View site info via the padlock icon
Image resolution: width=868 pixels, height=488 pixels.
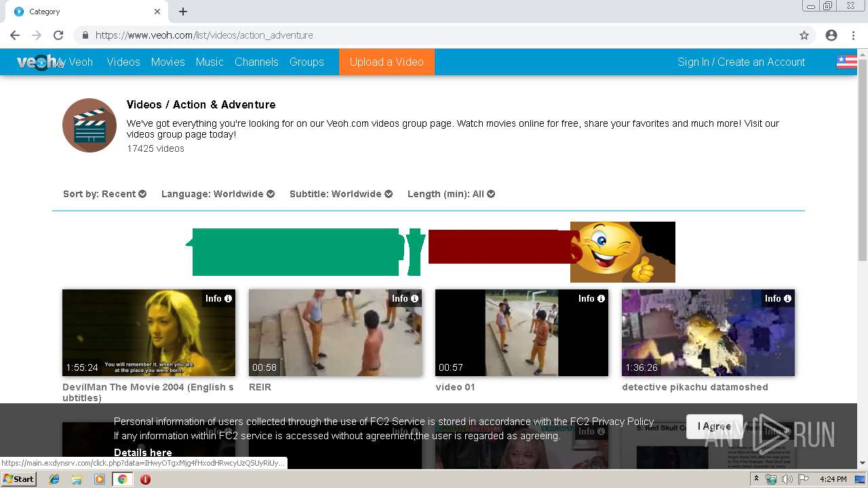(85, 35)
